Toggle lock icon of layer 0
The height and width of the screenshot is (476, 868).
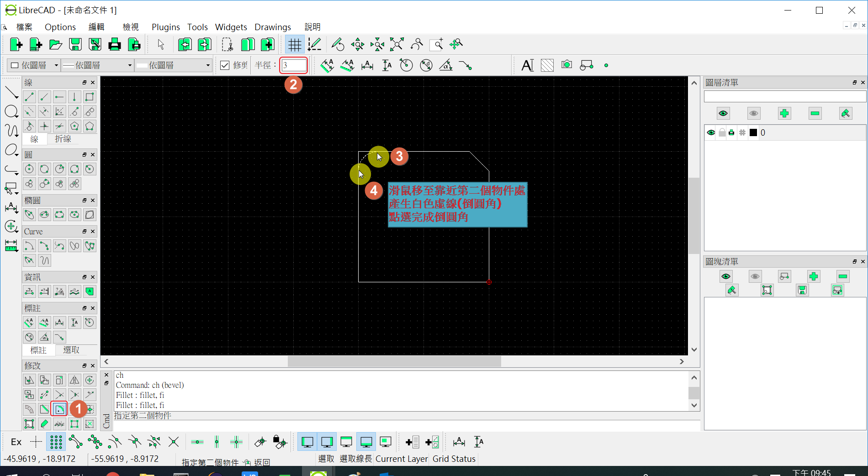pos(722,132)
